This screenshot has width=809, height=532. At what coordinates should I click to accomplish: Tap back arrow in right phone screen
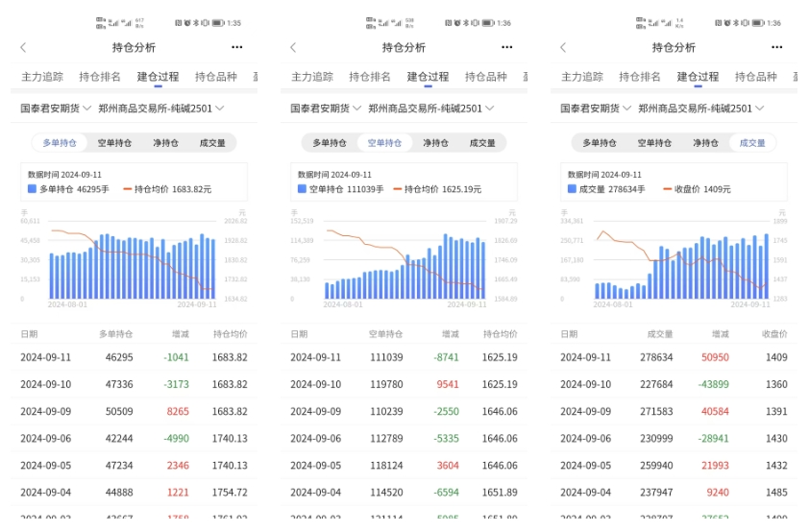[x=563, y=47]
